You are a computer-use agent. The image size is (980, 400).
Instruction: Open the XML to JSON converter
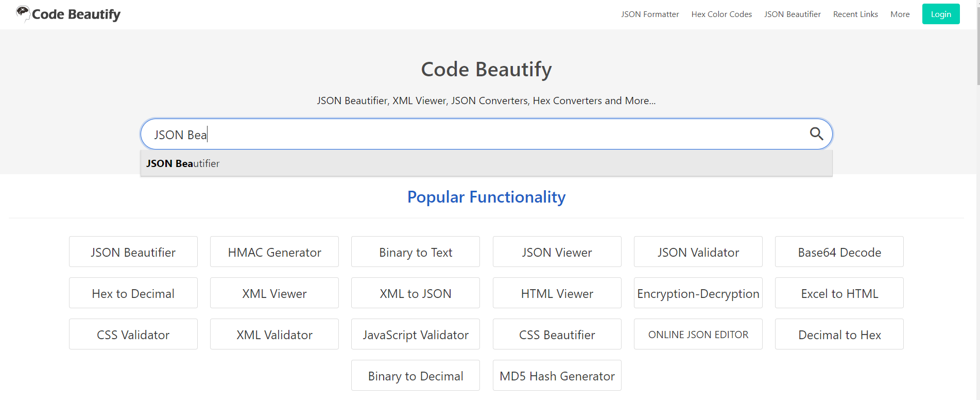[x=415, y=293]
